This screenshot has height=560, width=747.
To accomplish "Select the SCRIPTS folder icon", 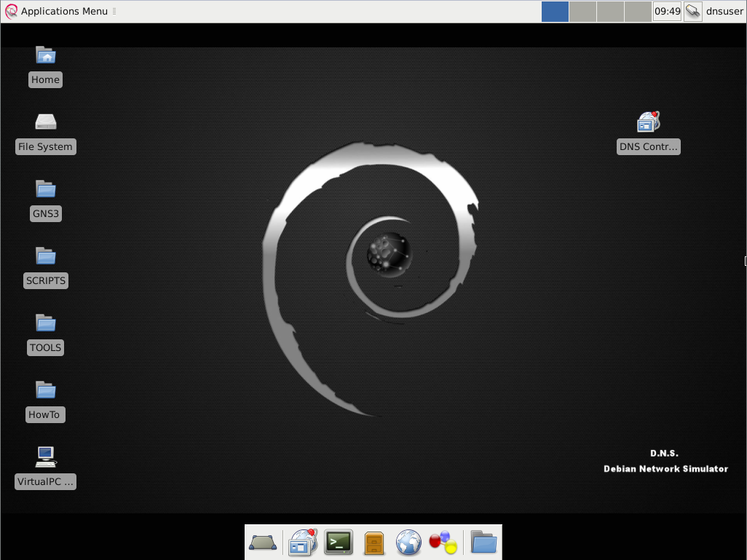I will pos(46,256).
